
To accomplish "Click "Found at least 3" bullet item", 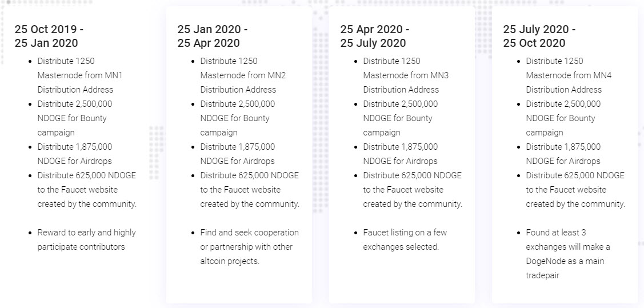I will pyautogui.click(x=555, y=233).
